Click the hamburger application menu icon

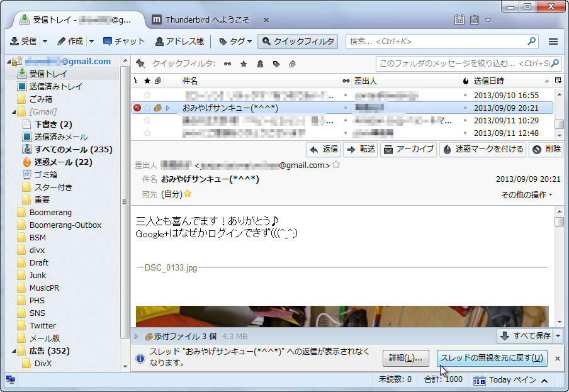[553, 42]
